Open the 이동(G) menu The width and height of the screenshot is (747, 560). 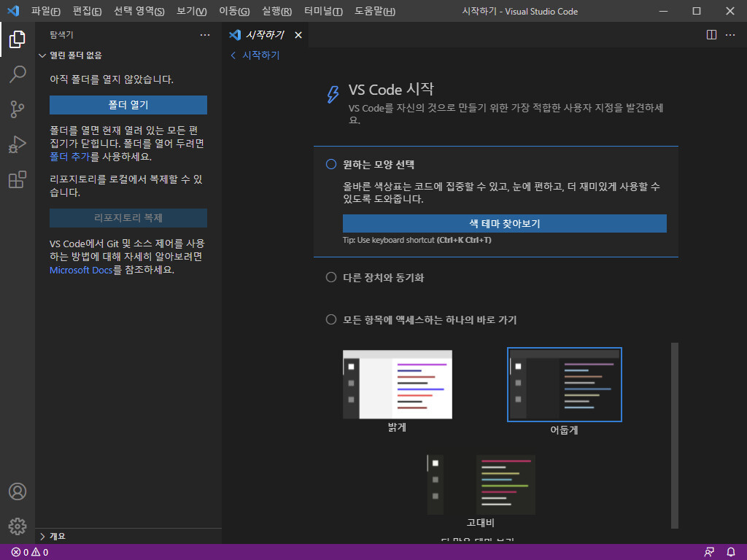(x=234, y=11)
